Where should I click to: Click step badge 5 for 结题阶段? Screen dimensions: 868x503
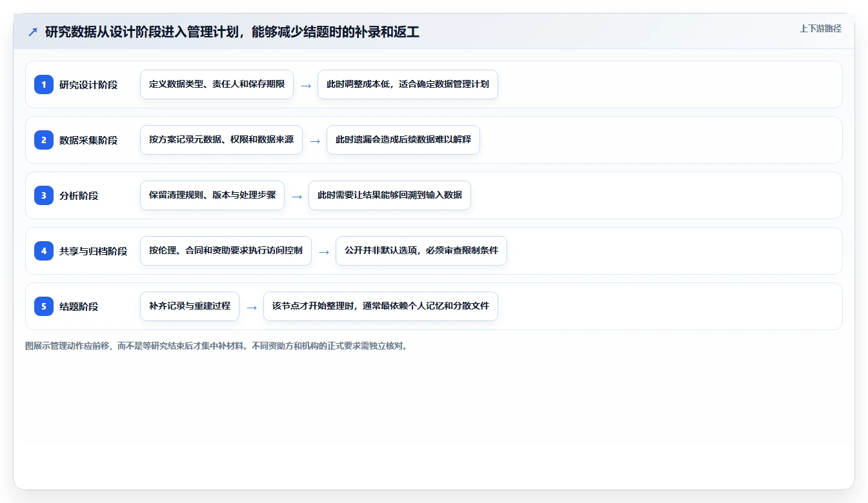(x=44, y=306)
